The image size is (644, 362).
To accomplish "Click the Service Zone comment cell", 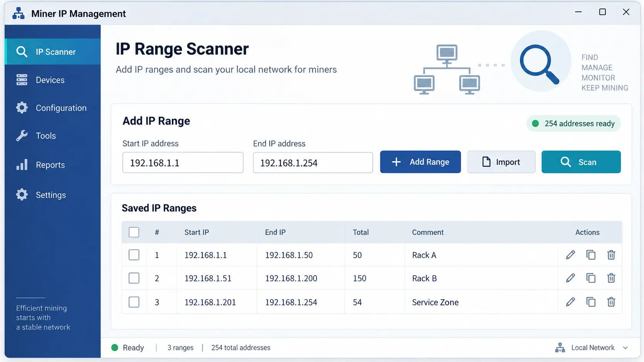I will point(435,302).
